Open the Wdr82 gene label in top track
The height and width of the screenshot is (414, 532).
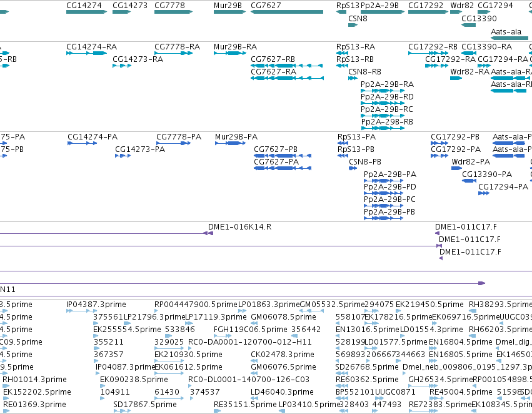462,6
